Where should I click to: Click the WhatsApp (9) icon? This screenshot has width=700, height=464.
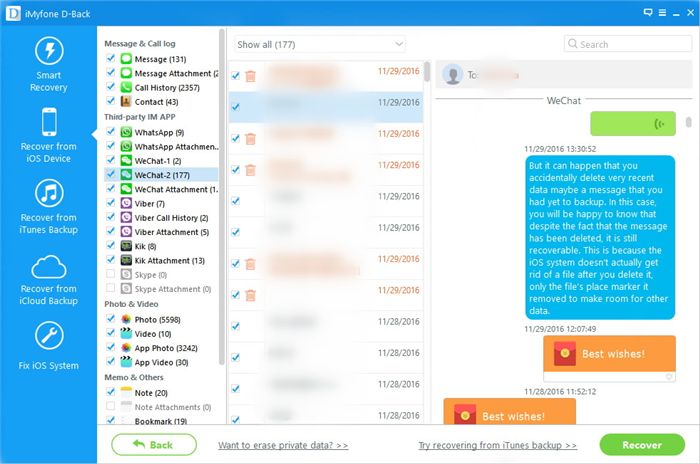126,132
